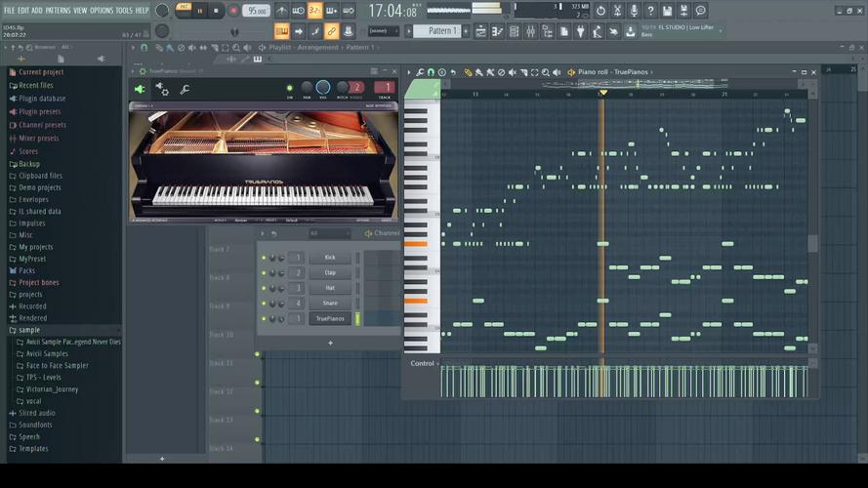Open the metronome toggle icon
This screenshot has width=868, height=488.
[282, 11]
